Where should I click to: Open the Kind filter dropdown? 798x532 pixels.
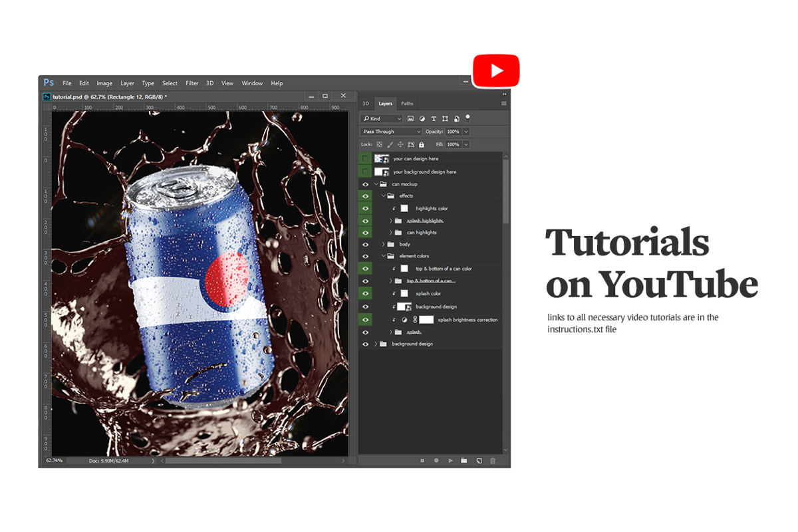coord(382,118)
